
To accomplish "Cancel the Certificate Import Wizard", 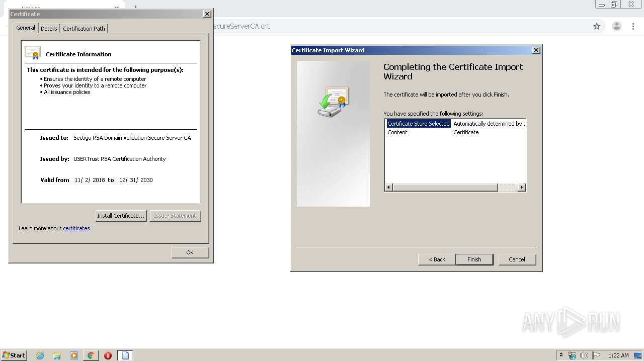I will [x=517, y=259].
